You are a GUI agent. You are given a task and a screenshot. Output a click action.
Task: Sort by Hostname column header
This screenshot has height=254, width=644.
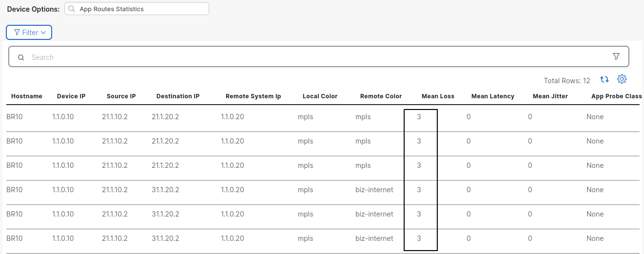tap(26, 96)
